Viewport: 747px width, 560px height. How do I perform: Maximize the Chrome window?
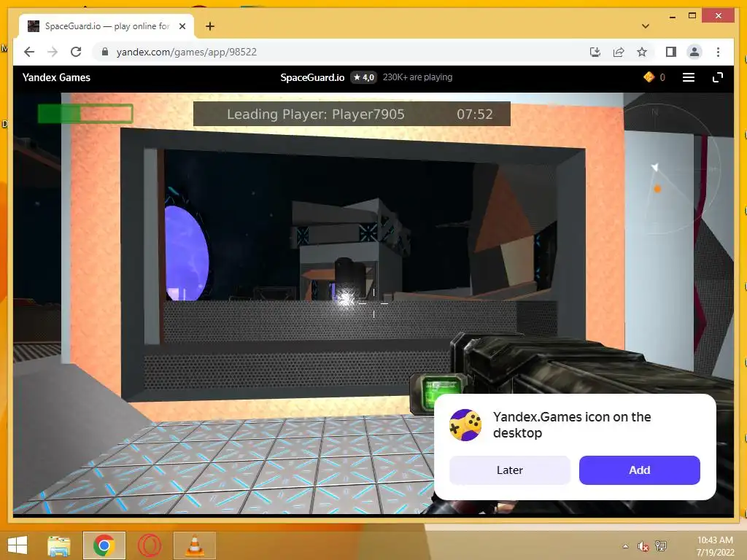point(692,16)
